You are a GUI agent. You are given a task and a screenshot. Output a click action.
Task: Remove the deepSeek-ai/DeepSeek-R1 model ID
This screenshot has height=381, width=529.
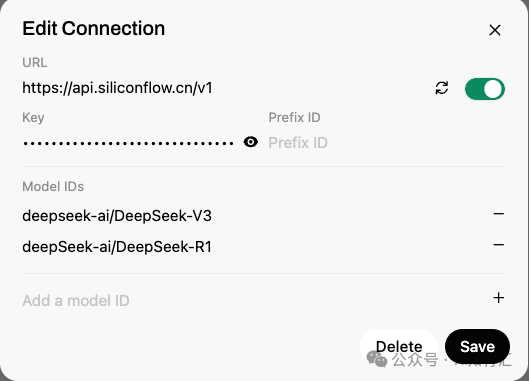[498, 245]
